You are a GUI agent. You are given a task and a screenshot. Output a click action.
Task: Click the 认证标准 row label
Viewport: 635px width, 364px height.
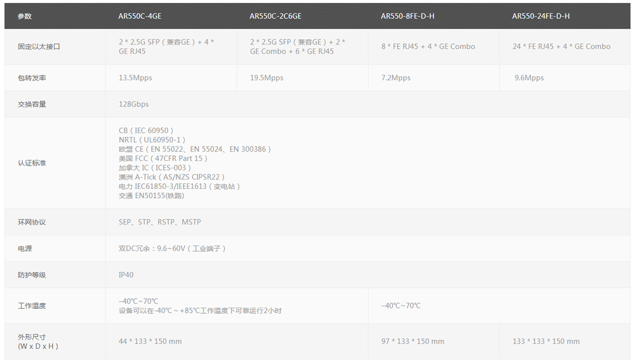click(32, 163)
